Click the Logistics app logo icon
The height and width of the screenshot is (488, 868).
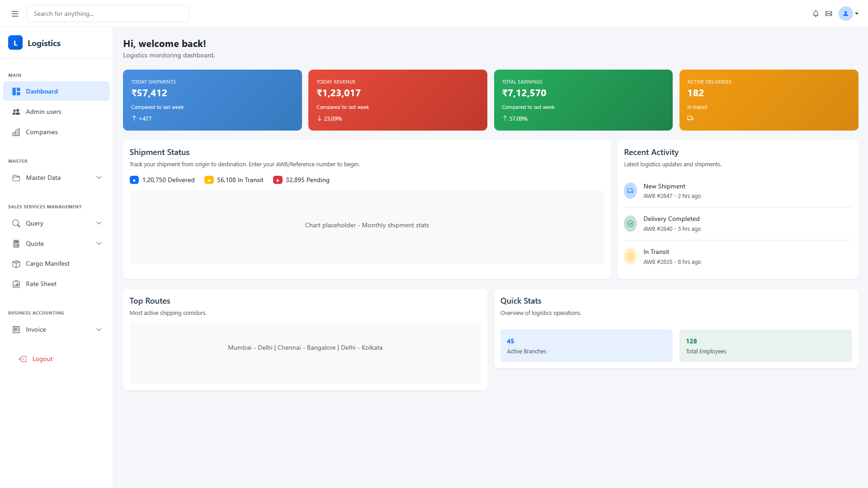tap(15, 42)
